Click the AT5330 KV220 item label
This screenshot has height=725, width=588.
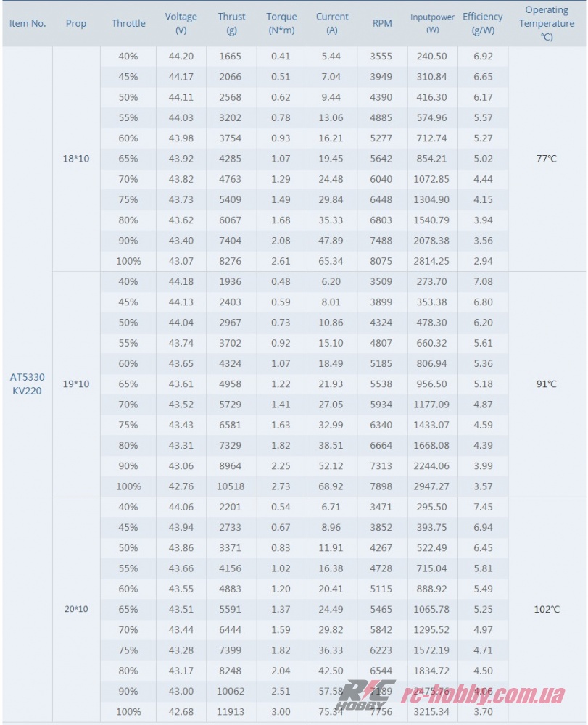(x=28, y=384)
